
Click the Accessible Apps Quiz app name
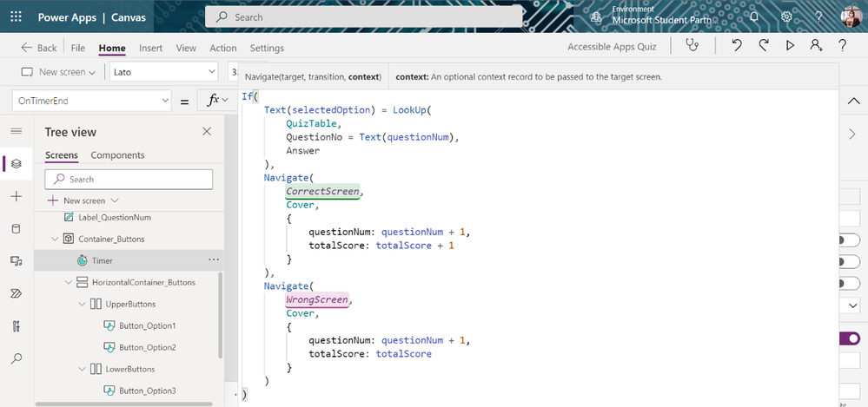pos(612,47)
